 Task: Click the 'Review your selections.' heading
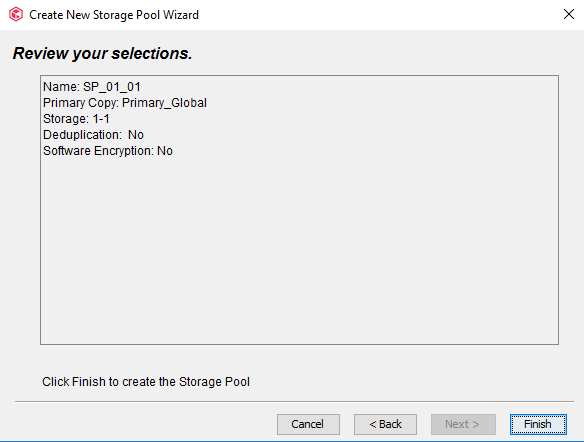click(102, 53)
